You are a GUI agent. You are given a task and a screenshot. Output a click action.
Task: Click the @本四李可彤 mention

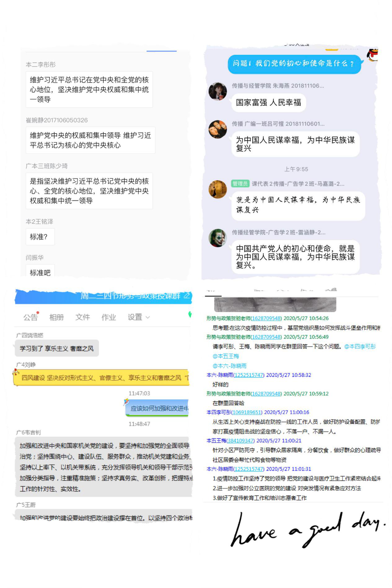point(360,346)
